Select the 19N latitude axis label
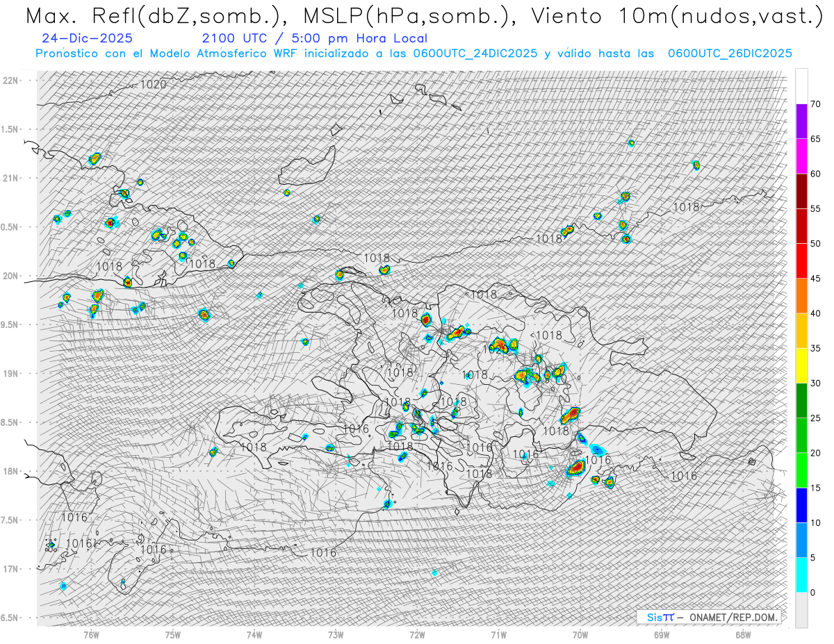The width and height of the screenshot is (834, 644). click(10, 374)
